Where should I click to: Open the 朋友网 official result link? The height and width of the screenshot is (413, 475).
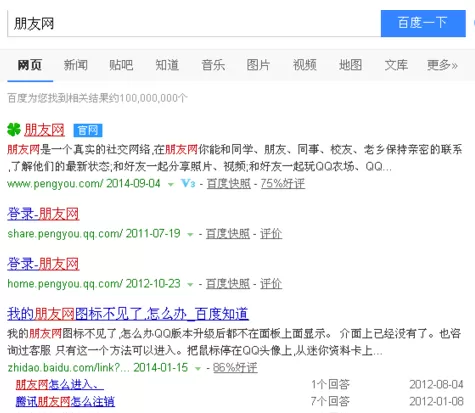click(x=44, y=130)
